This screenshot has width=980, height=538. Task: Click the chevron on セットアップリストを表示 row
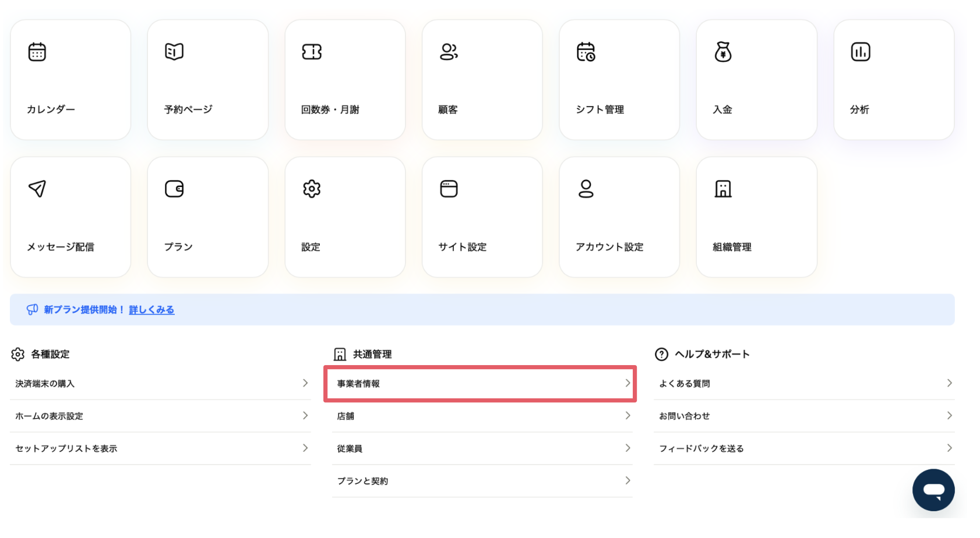(305, 448)
